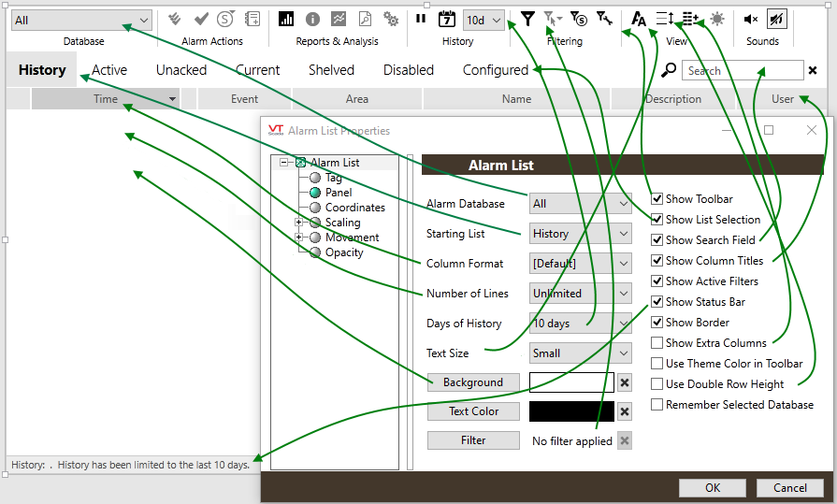Image resolution: width=837 pixels, height=504 pixels.
Task: Expand the Days of History dropdown
Action: pos(581,324)
